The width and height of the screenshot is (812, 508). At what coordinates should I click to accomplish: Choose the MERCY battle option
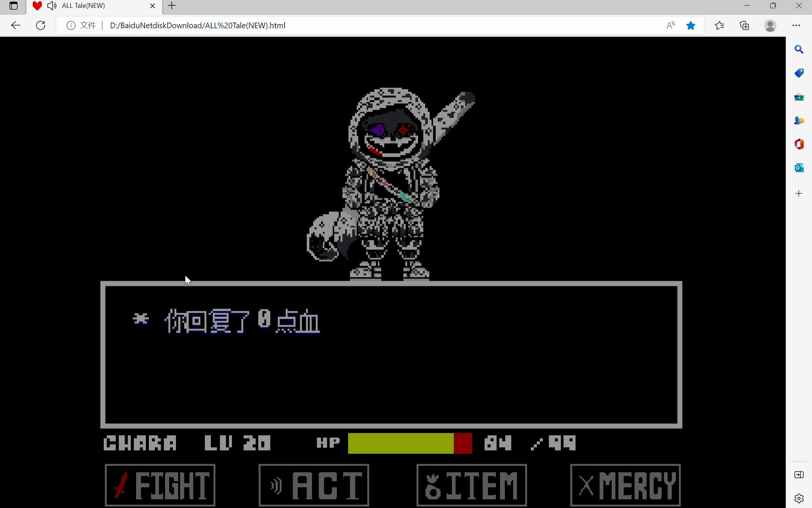coord(625,485)
